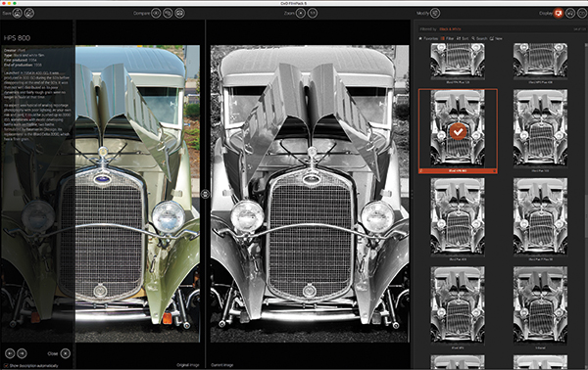Open the Modify menu icon
Viewport: 588px width, 370px height.
[x=435, y=14]
